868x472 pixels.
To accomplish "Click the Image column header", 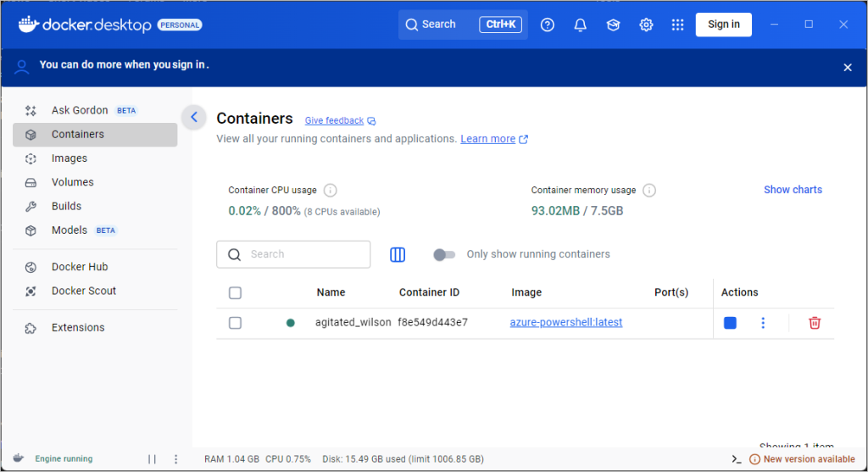I will [x=526, y=292].
